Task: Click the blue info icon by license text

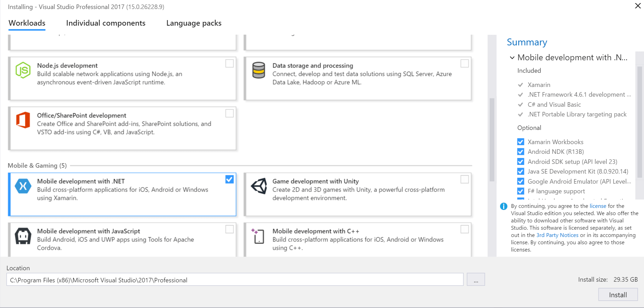Action: point(504,206)
